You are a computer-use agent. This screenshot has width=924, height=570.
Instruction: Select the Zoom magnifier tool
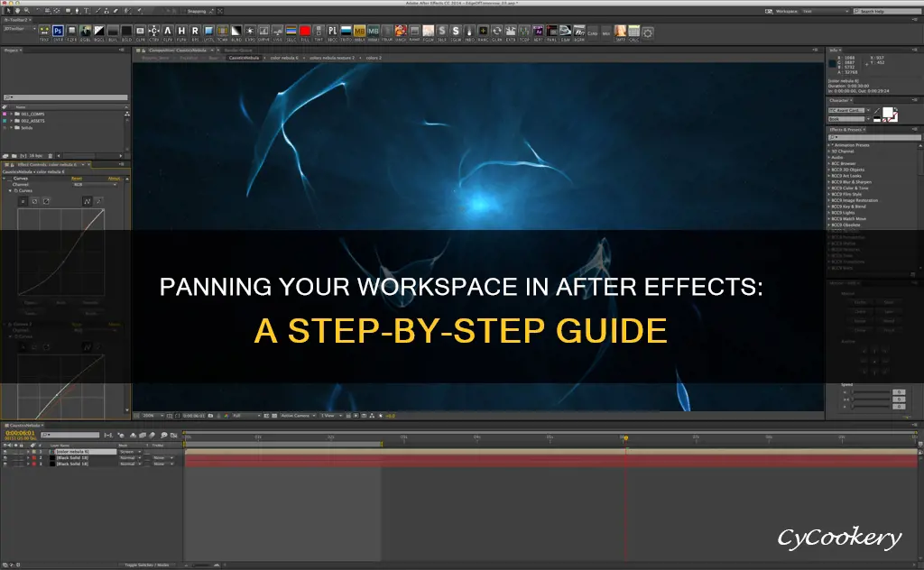coord(27,11)
